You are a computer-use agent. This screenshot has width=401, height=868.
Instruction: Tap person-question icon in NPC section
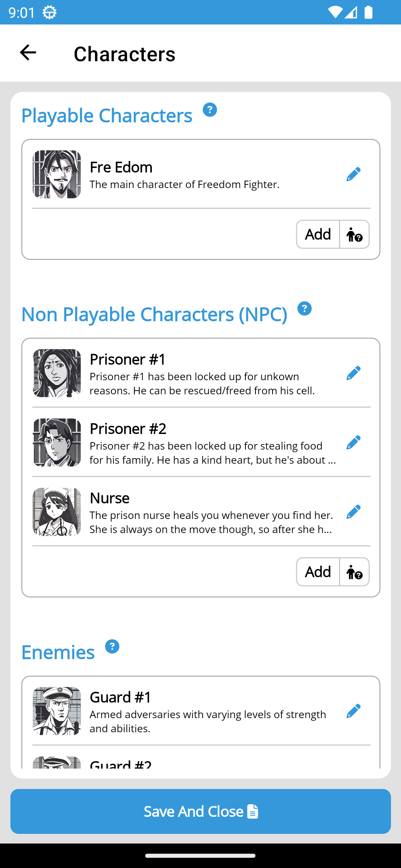(x=354, y=572)
